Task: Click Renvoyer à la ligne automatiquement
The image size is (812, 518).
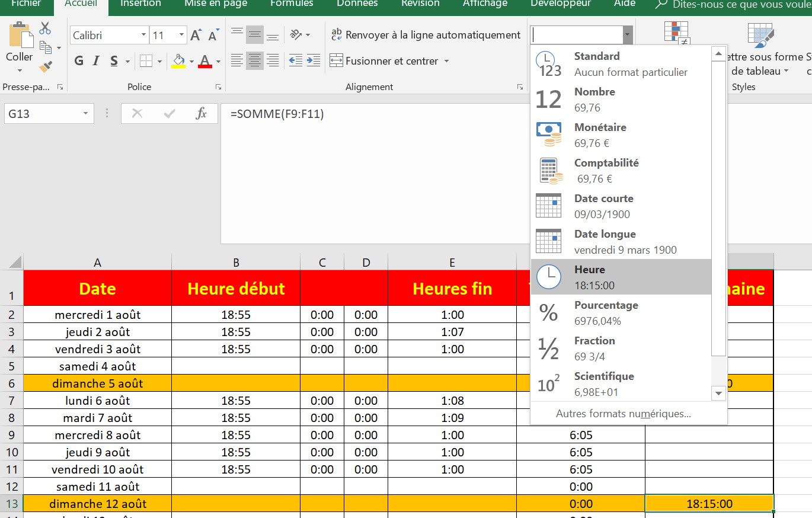Action: tap(426, 35)
